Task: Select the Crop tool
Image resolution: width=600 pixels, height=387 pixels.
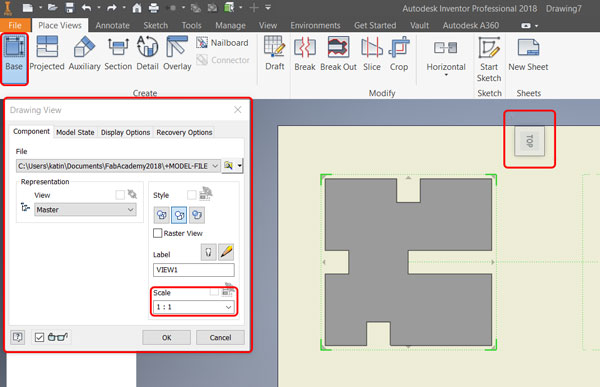Action: [x=399, y=54]
